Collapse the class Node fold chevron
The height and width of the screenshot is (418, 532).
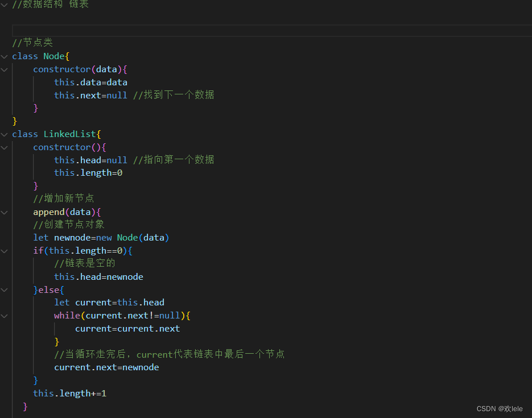point(5,57)
